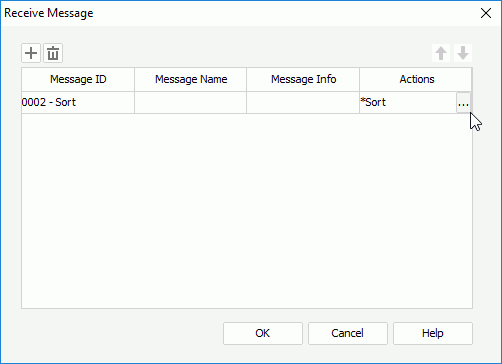This screenshot has width=502, height=364.
Task: Click the empty Message Info cell of Sort row
Action: coord(303,102)
